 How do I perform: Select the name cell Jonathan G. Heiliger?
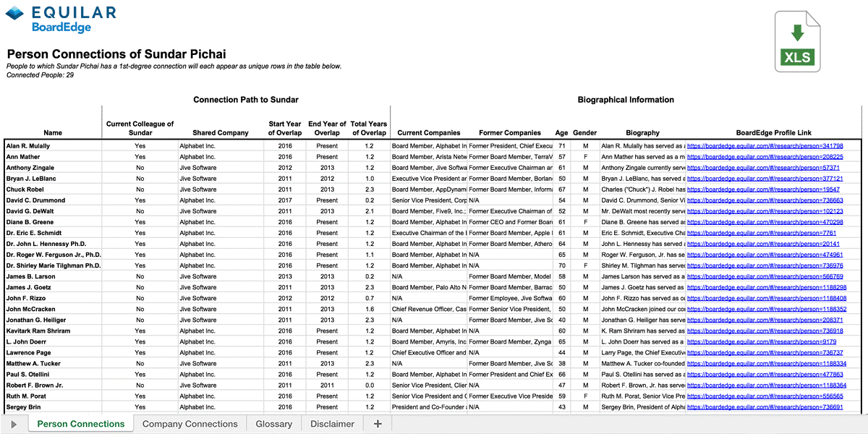(53, 320)
